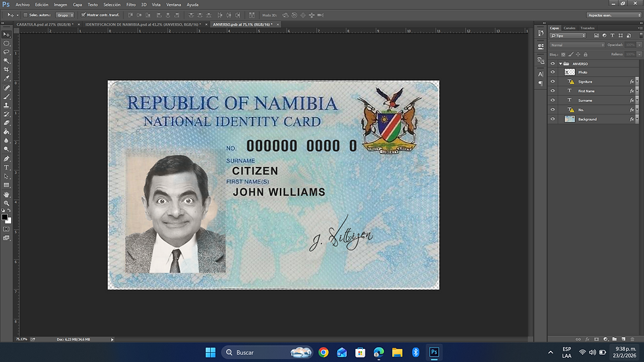Viewport: 644px width, 362px height.
Task: Hide the No. layer
Action: pyautogui.click(x=553, y=110)
